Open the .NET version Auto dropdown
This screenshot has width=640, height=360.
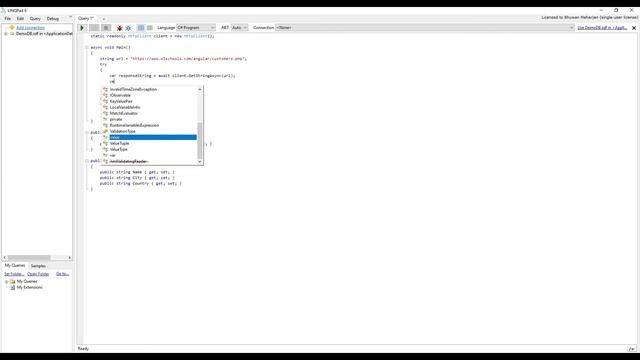pyautogui.click(x=239, y=28)
